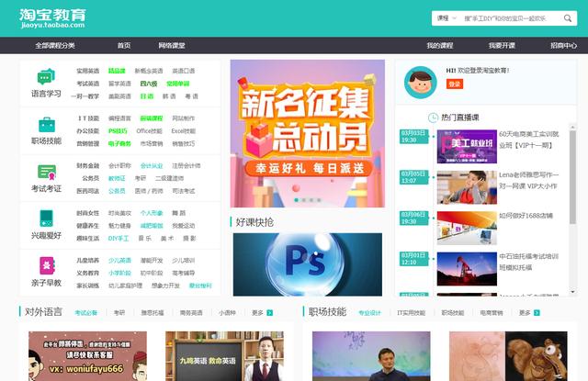
Task: Click the magnifier search icon
Action: click(x=568, y=18)
